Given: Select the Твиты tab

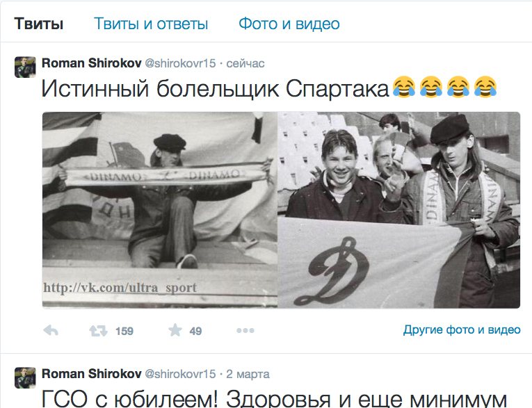Looking at the screenshot, I should pyautogui.click(x=39, y=24).
